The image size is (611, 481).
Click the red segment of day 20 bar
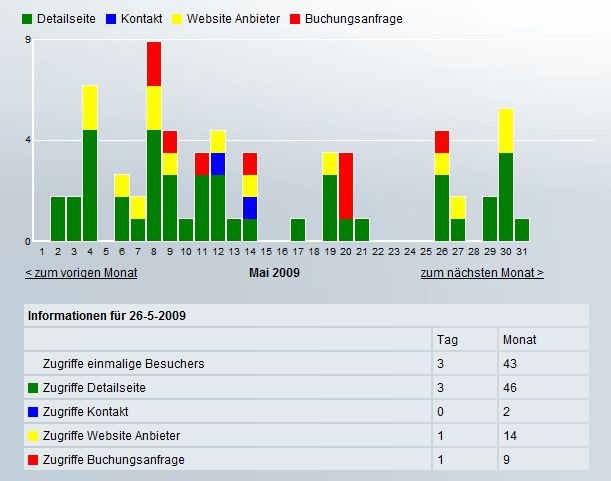(346, 185)
